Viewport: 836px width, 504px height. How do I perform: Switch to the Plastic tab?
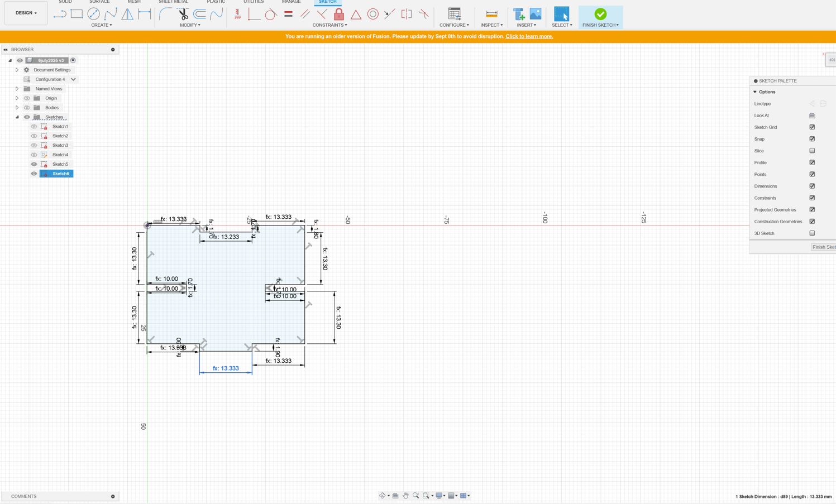tap(216, 2)
